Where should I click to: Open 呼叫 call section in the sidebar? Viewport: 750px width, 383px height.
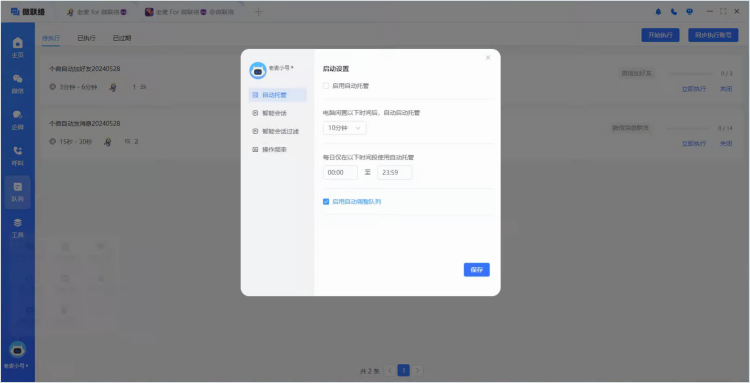click(17, 156)
